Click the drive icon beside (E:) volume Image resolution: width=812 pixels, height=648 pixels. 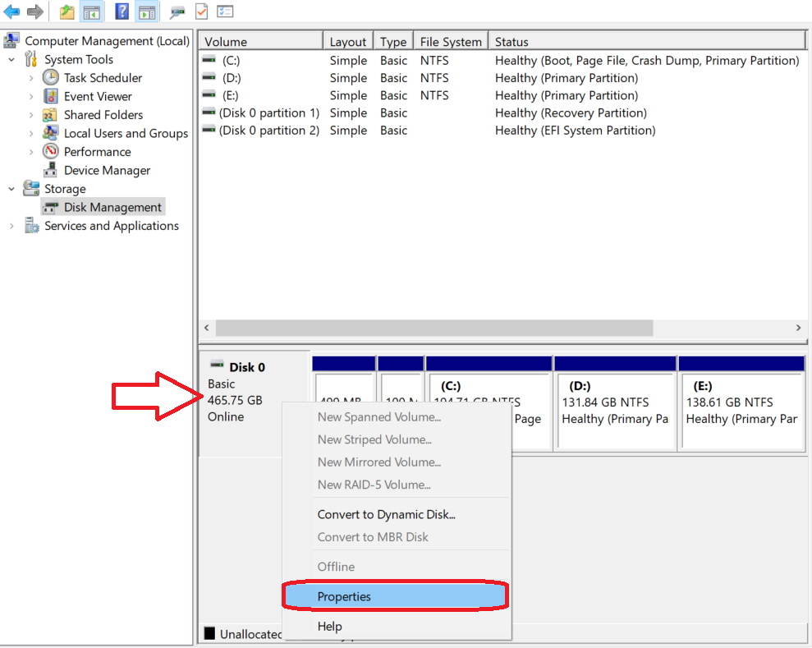pyautogui.click(x=209, y=95)
